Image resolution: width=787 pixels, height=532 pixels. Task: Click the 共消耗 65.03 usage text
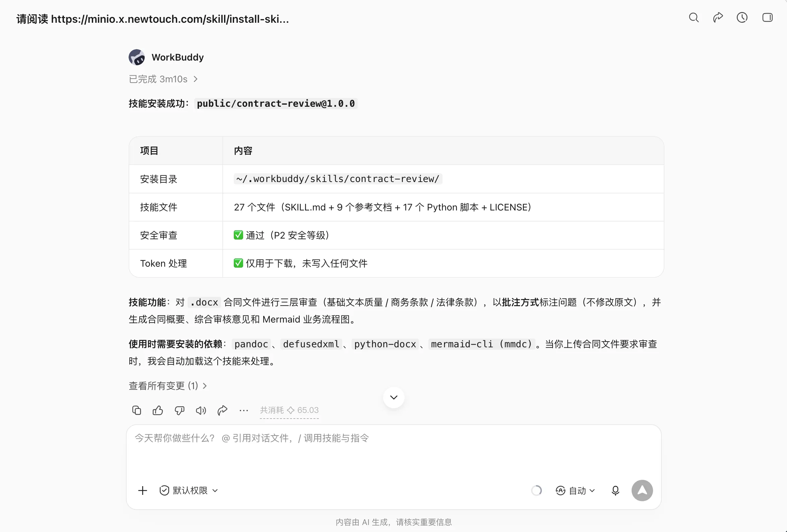tap(289, 410)
